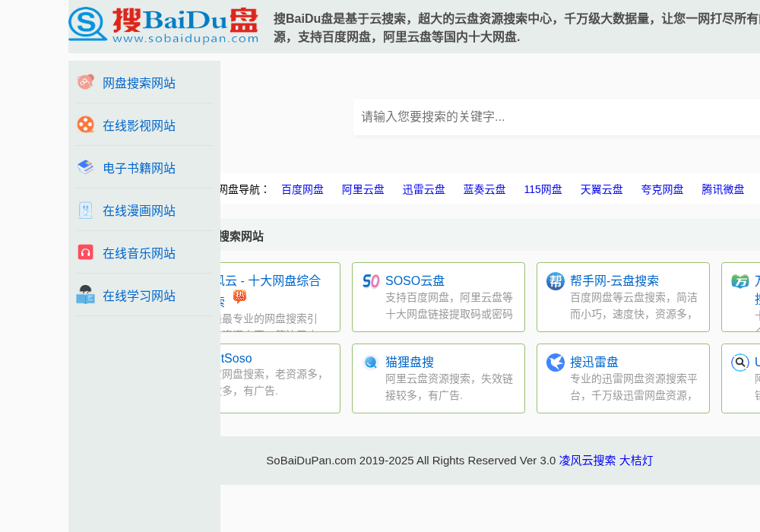Open the 天翼云盘 navigation link
The width and height of the screenshot is (760, 532).
tap(601, 189)
